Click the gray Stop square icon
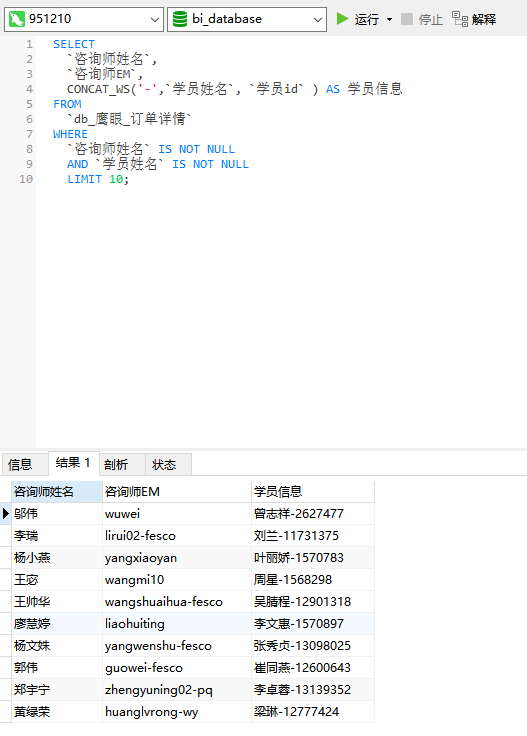The width and height of the screenshot is (527, 736). [x=407, y=19]
